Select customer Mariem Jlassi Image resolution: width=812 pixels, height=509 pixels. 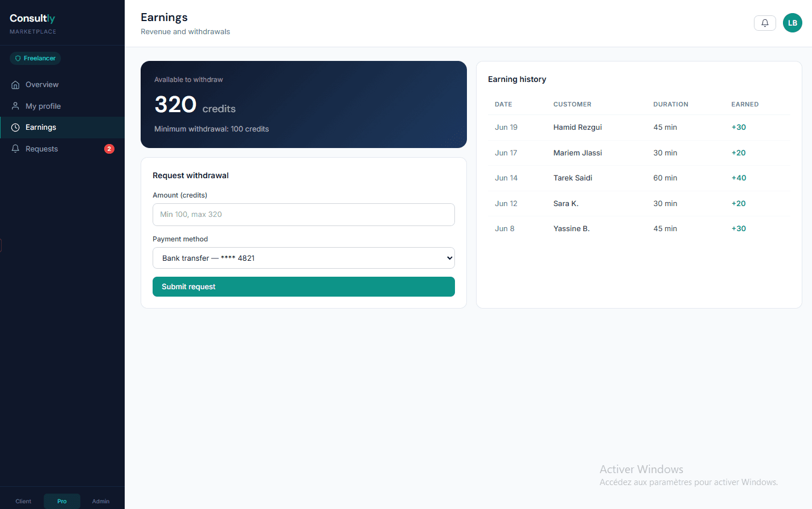(577, 153)
